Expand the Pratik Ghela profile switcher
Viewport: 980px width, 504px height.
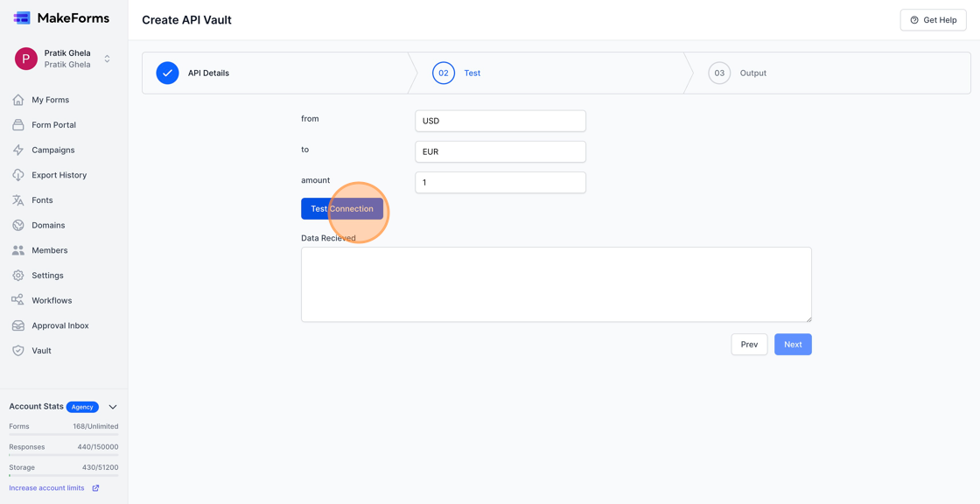(x=106, y=59)
